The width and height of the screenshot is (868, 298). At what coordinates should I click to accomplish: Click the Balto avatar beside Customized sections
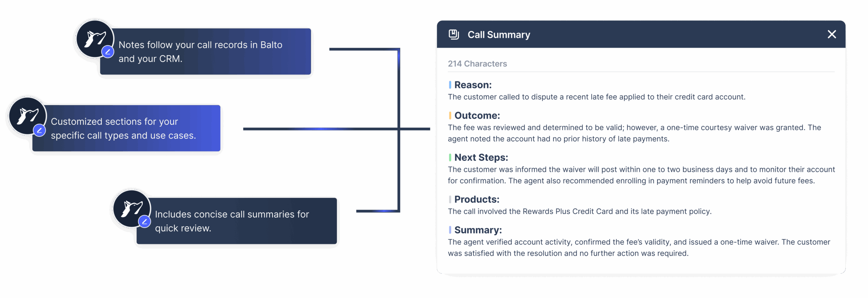[27, 116]
